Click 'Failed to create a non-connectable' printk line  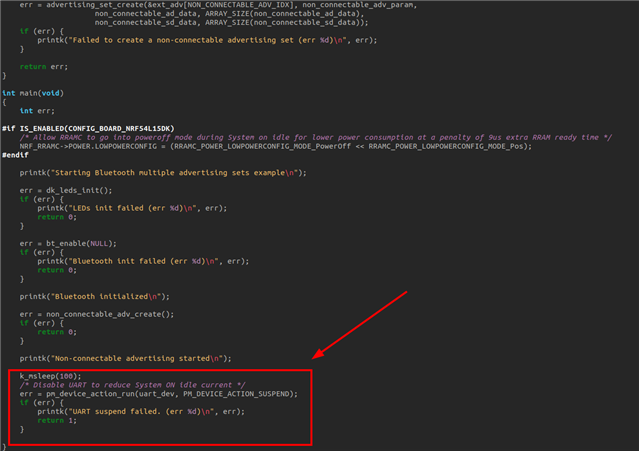click(207, 40)
